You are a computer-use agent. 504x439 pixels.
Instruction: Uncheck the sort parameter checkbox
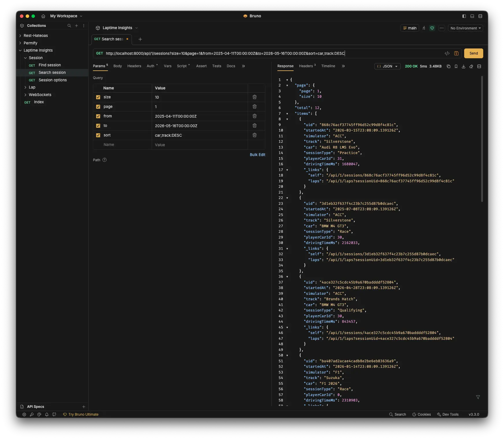98,135
